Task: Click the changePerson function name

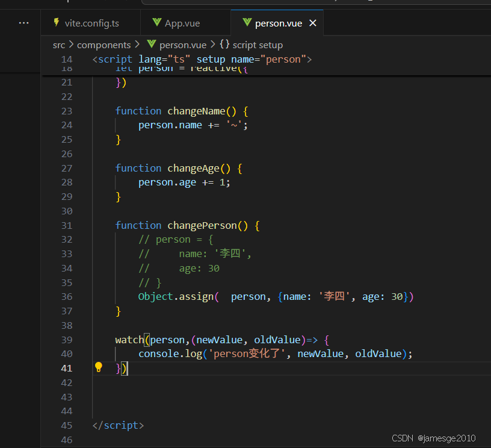Action: [202, 226]
